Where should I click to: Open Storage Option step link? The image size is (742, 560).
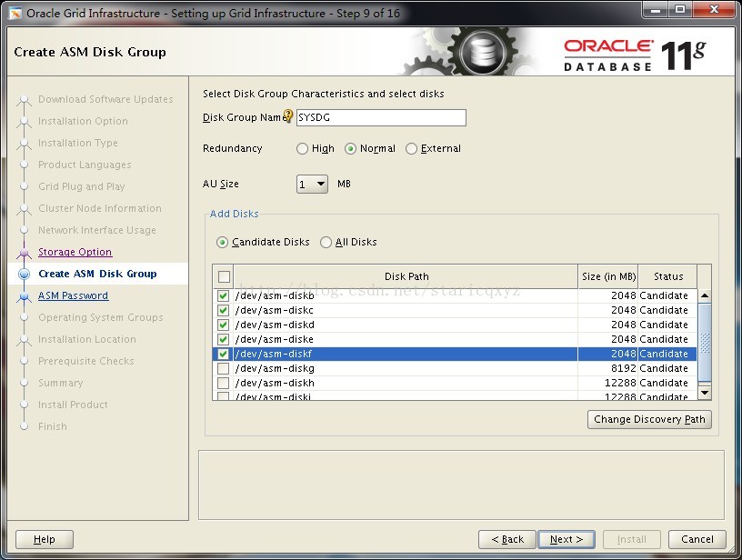point(75,252)
